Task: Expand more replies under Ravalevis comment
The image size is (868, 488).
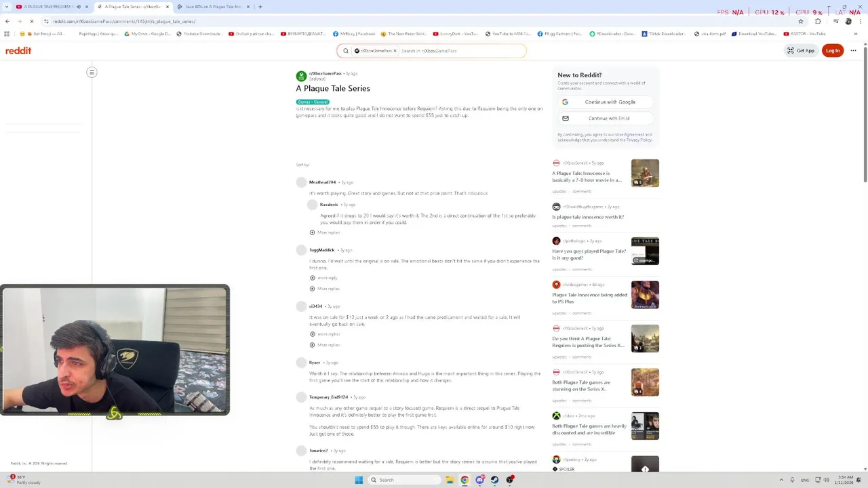Action: pos(324,232)
